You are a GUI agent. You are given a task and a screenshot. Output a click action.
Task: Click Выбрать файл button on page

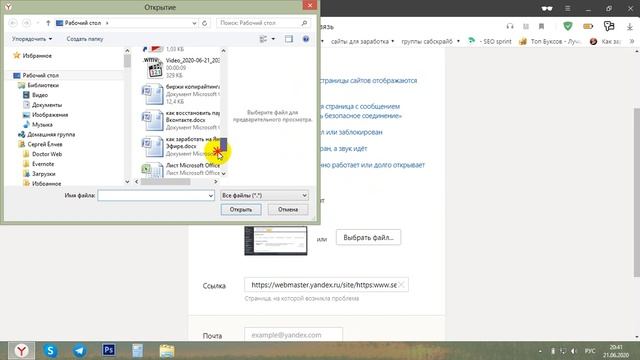(x=368, y=238)
